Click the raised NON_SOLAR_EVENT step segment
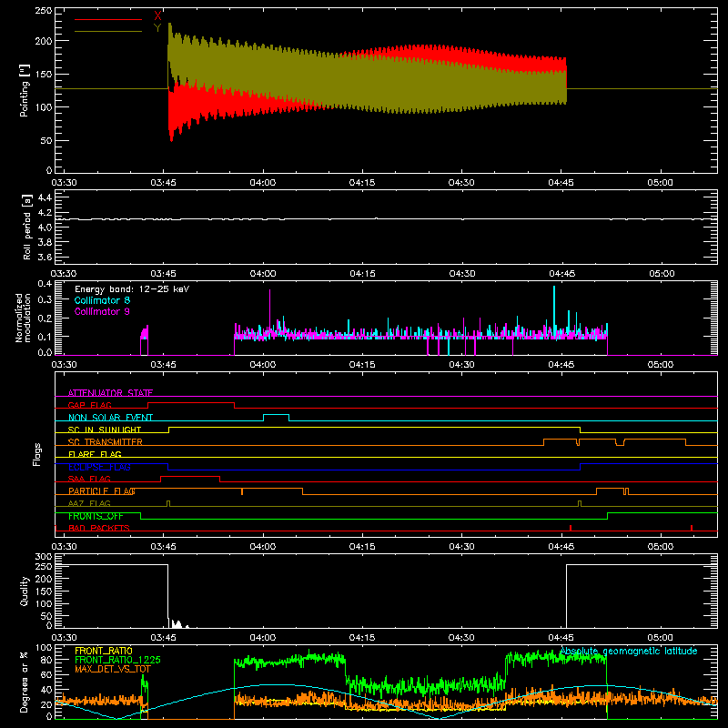This screenshot has height=728, width=728. (x=277, y=415)
